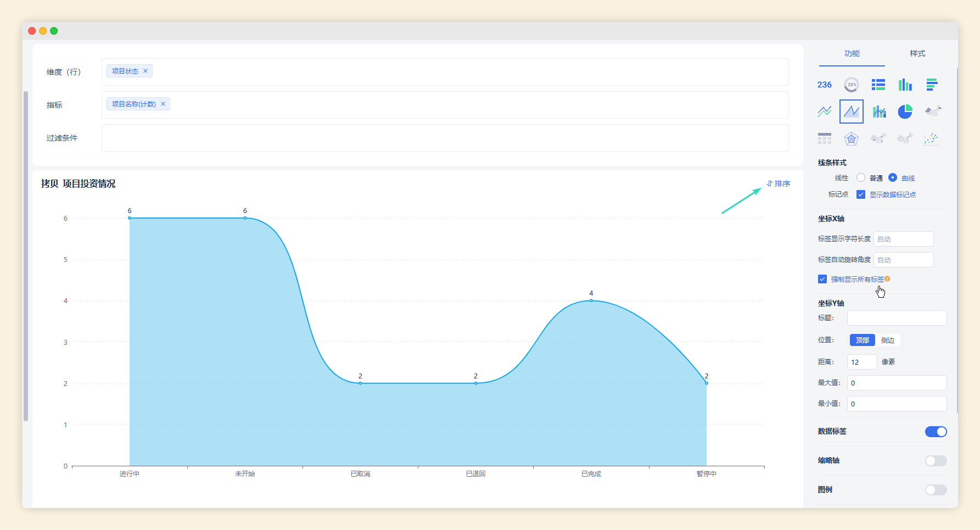Remove the 项目状态 dimension tag
This screenshot has width=980, height=530.
145,71
